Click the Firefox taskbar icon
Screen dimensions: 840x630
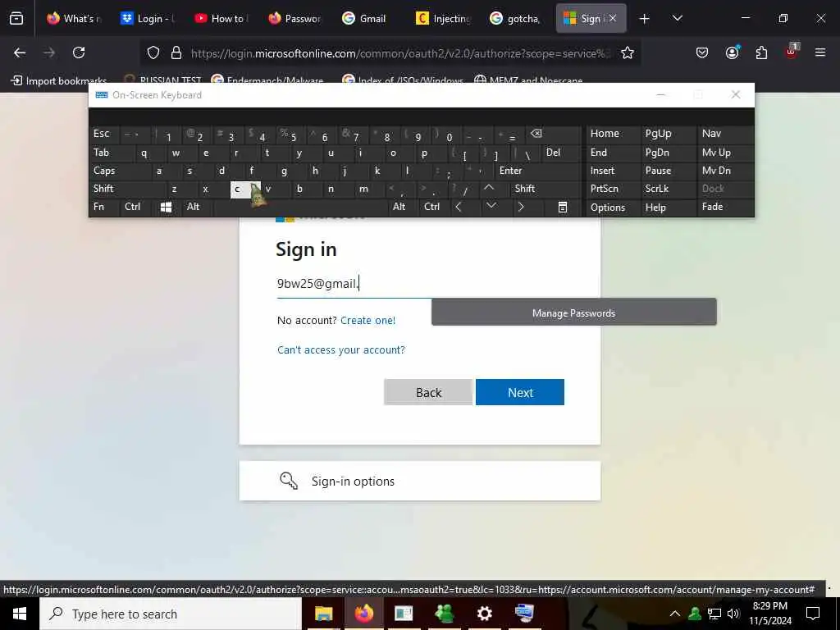363,614
